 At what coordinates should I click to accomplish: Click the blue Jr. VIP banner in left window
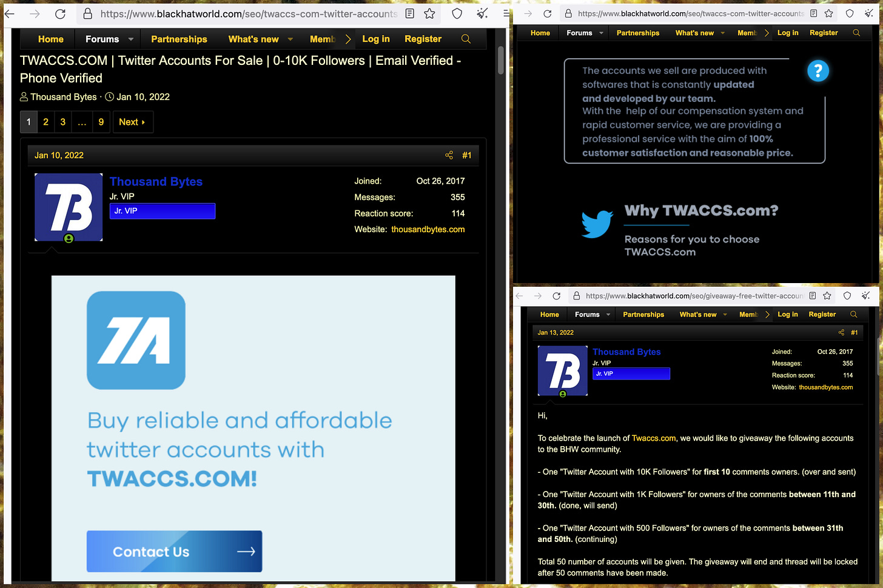(x=163, y=211)
